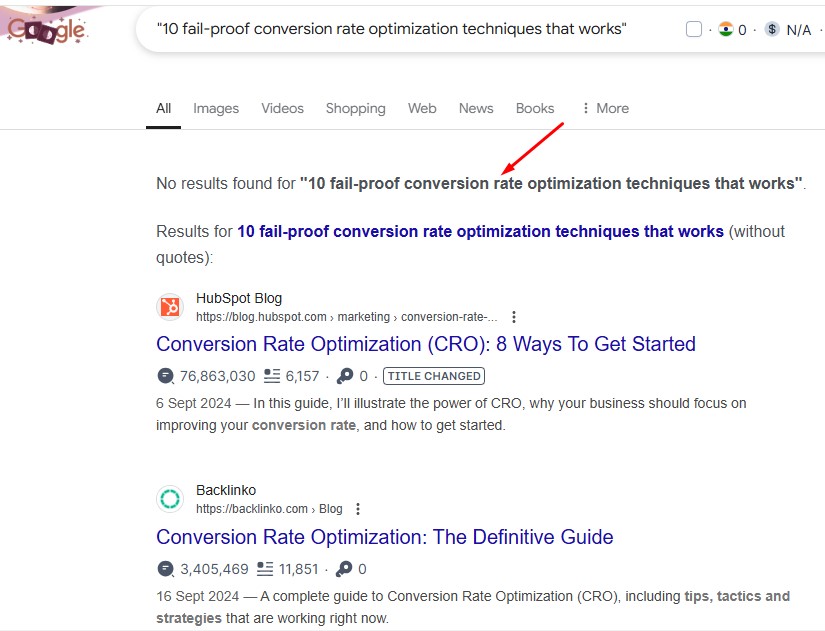
Task: Click the blog.hubspot.com URL breadcrumb
Action: [x=346, y=317]
